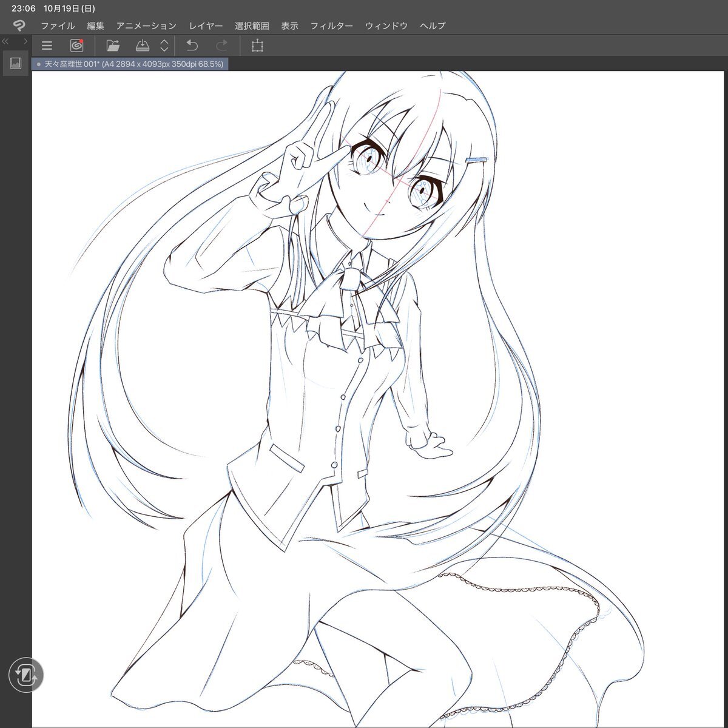
Task: Open the ウィンドウ menu
Action: pos(386,25)
